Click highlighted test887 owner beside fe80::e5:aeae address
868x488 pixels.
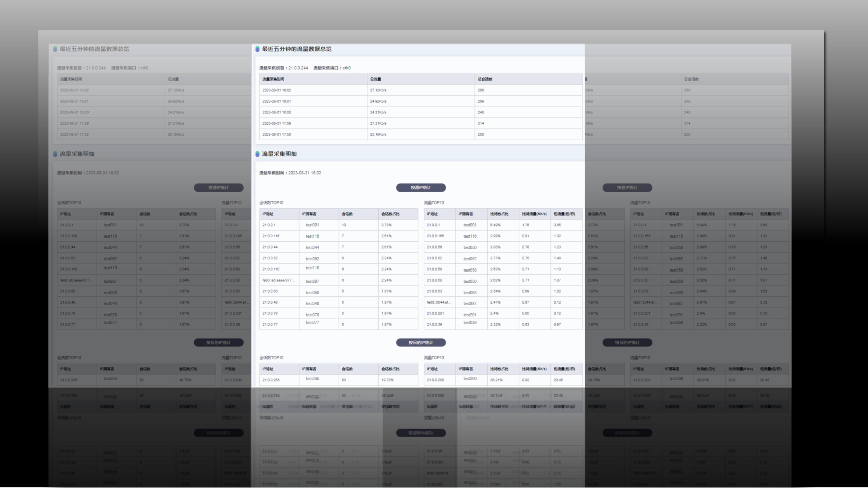(x=312, y=281)
